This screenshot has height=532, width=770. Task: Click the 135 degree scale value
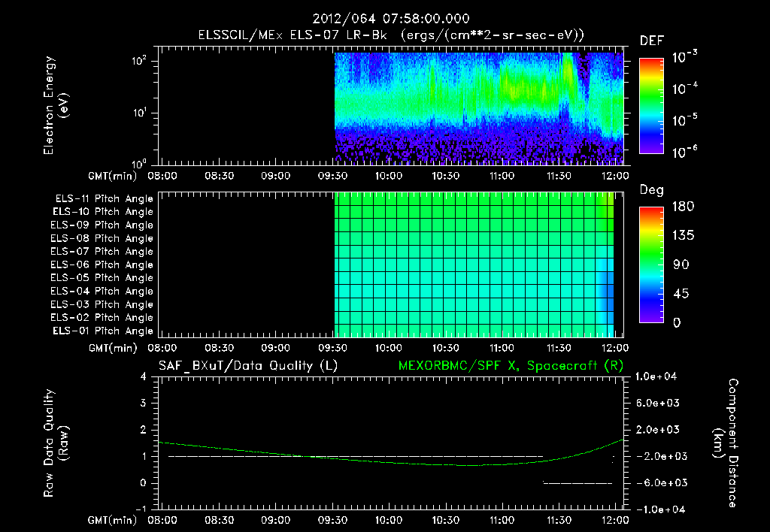pyautogui.click(x=683, y=236)
